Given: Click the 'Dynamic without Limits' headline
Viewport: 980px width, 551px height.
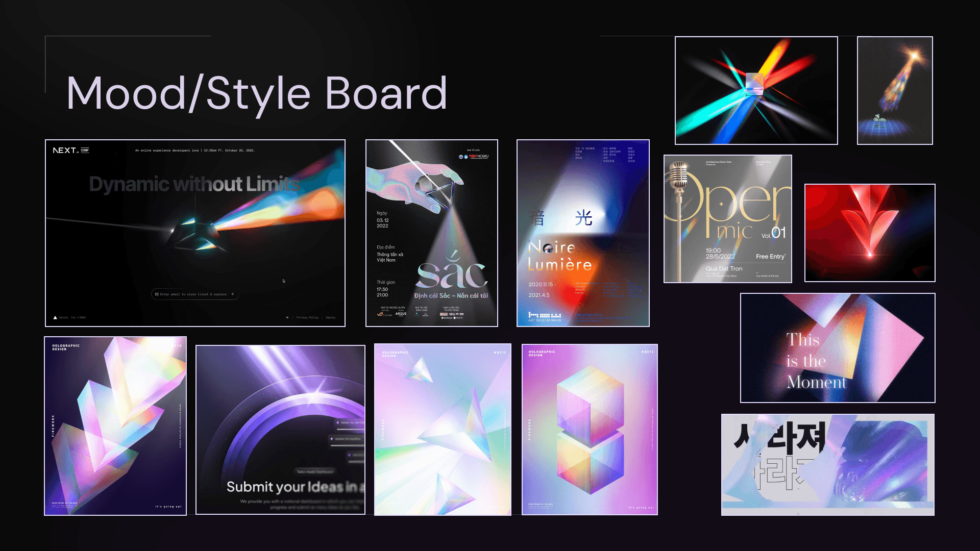Looking at the screenshot, I should click(x=194, y=184).
